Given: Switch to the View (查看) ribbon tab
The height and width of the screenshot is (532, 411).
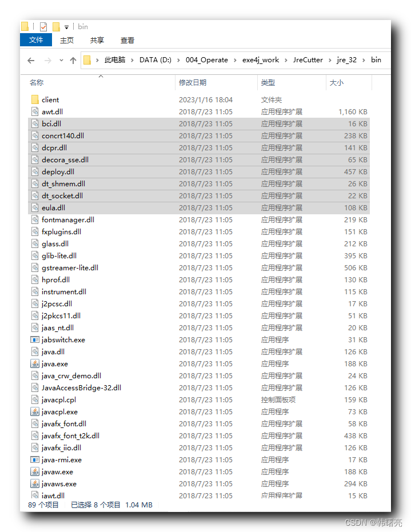Looking at the screenshot, I should pyautogui.click(x=127, y=41).
